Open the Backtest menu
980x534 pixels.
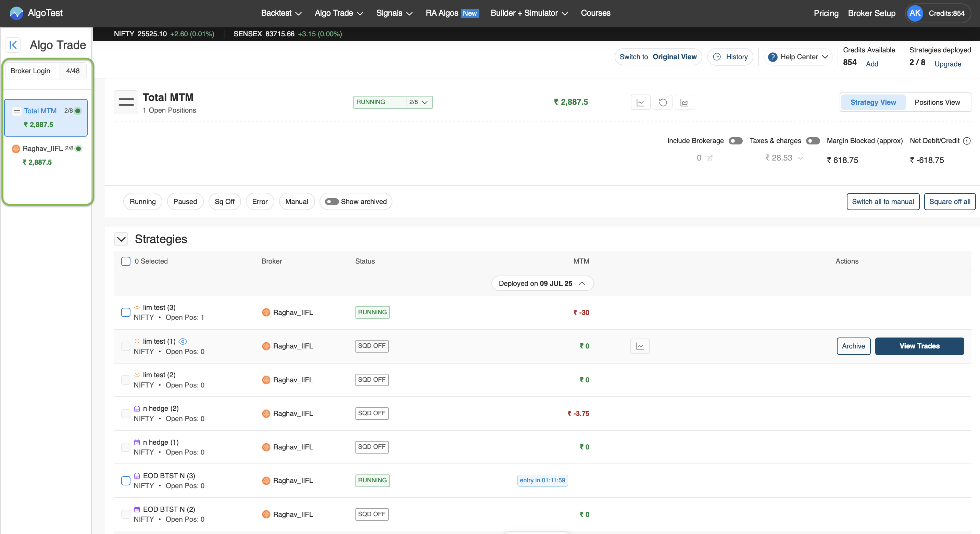pos(280,13)
